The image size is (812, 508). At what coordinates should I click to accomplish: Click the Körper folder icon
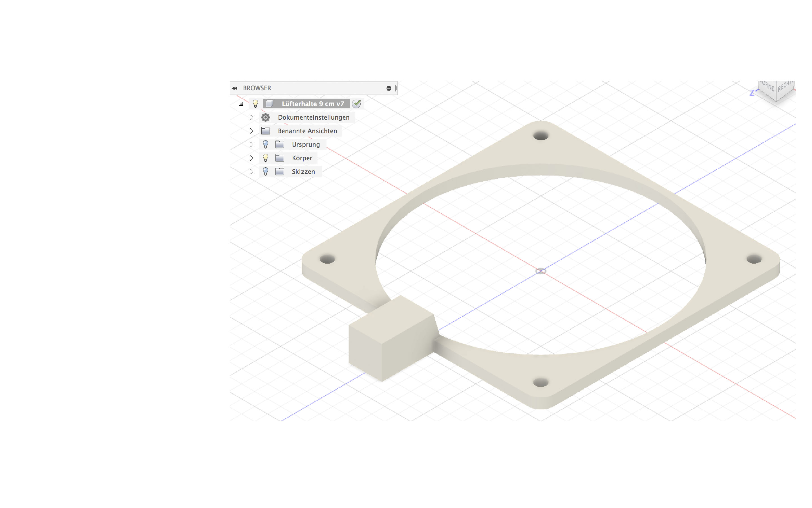click(x=279, y=158)
